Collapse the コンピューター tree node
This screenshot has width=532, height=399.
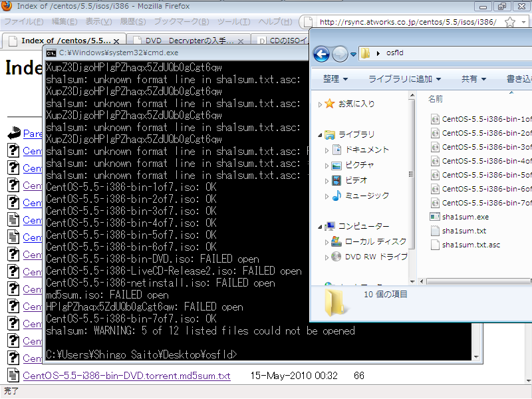(320, 227)
